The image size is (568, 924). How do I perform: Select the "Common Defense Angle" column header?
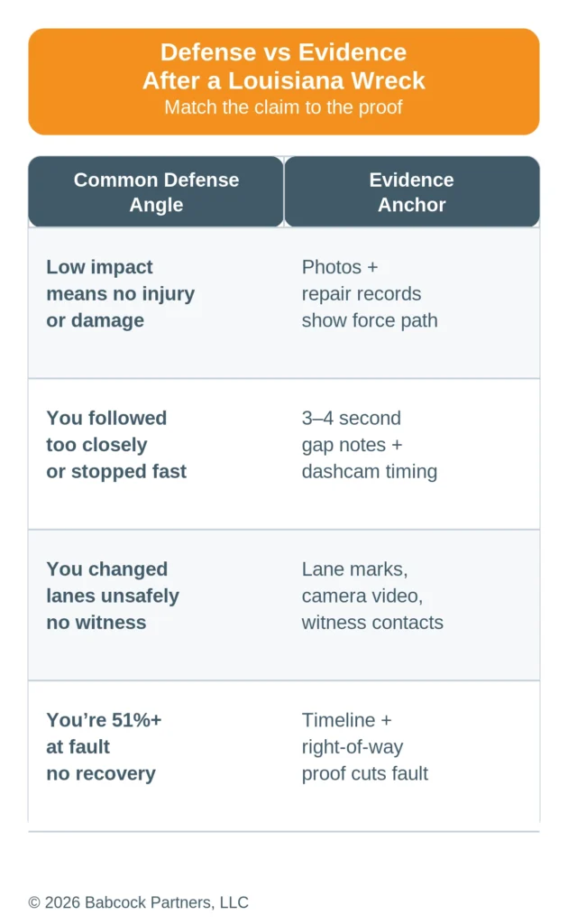point(156,192)
